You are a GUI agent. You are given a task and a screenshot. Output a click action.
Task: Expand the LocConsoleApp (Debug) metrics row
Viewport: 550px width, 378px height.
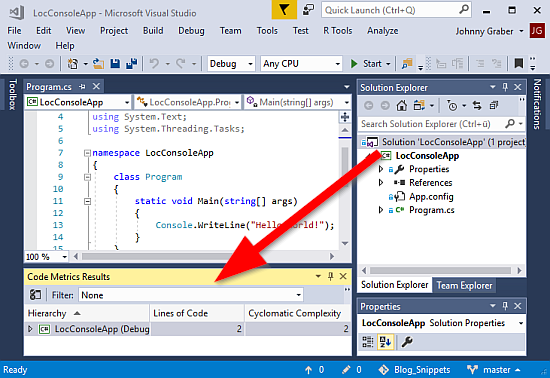tap(30, 329)
